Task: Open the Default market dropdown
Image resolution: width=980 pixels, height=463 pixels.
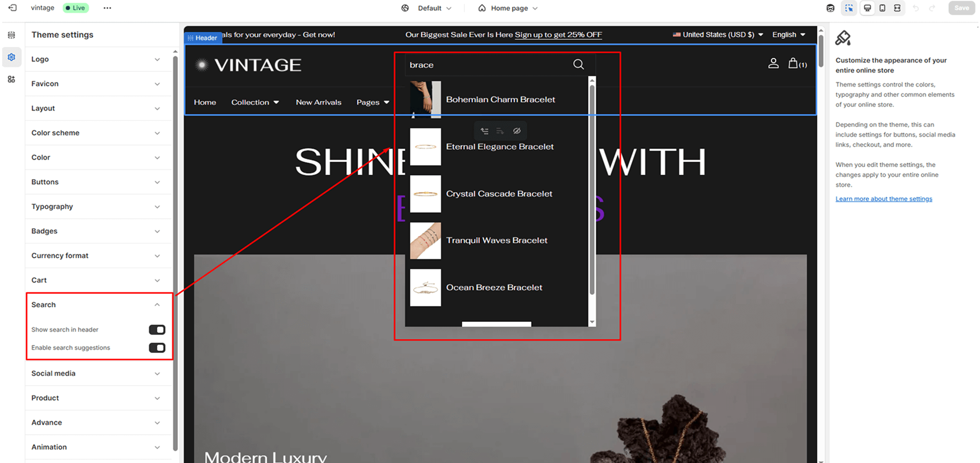Action: pos(434,8)
